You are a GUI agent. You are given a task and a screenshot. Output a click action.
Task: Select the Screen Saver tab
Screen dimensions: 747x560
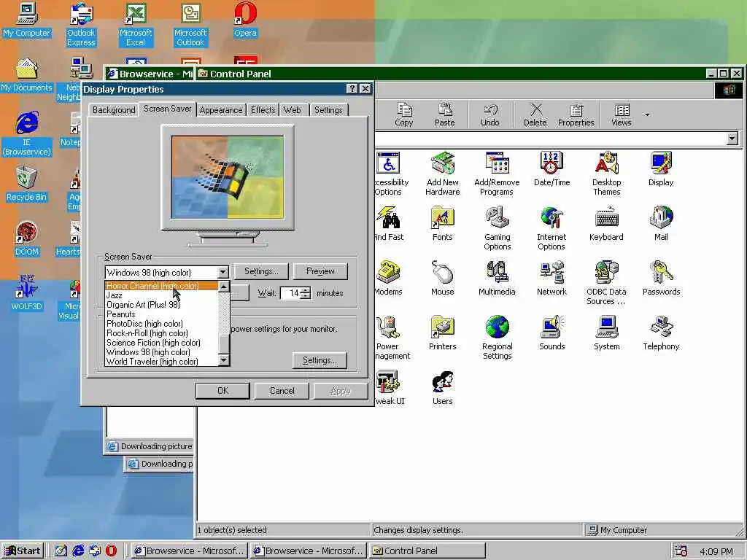[x=168, y=109]
